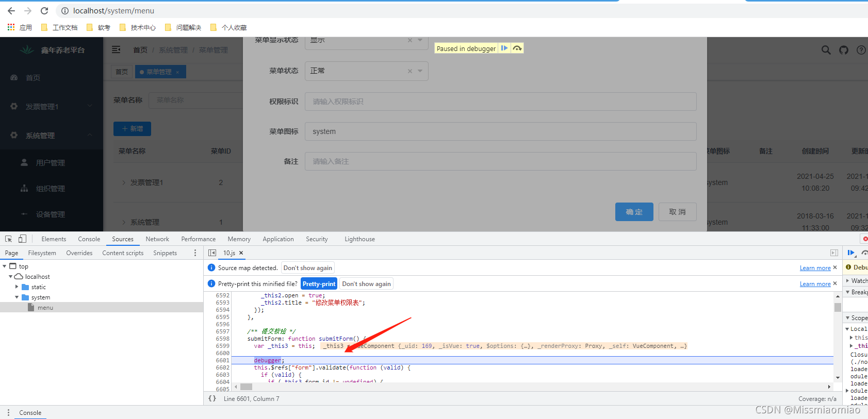Open more options in navigator tabs
The image size is (868, 419).
195,253
